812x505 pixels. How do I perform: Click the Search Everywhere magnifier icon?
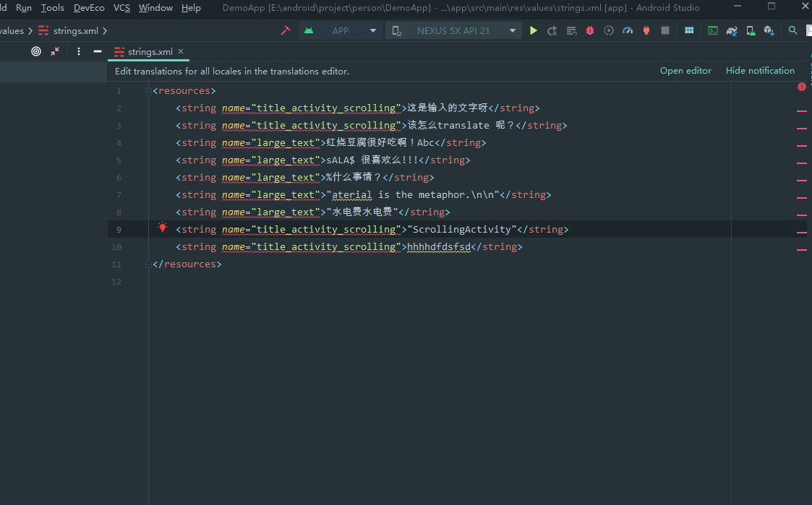[x=793, y=30]
